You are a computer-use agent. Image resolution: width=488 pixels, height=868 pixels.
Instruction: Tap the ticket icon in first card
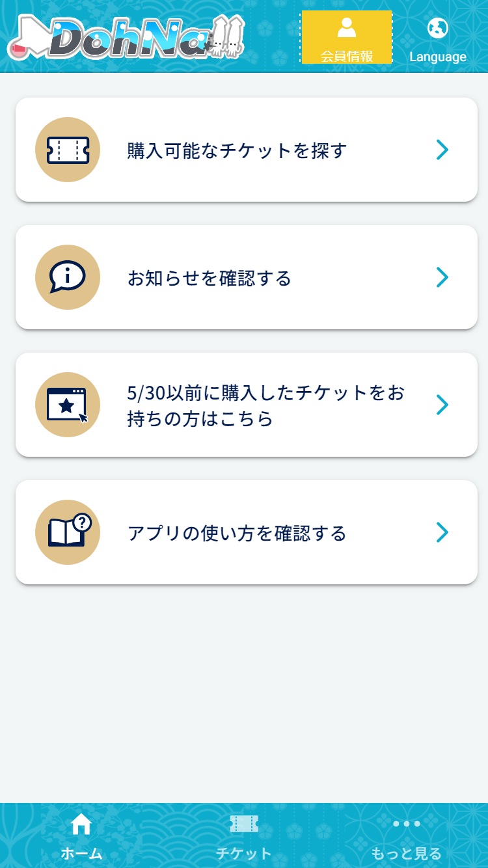pos(68,150)
